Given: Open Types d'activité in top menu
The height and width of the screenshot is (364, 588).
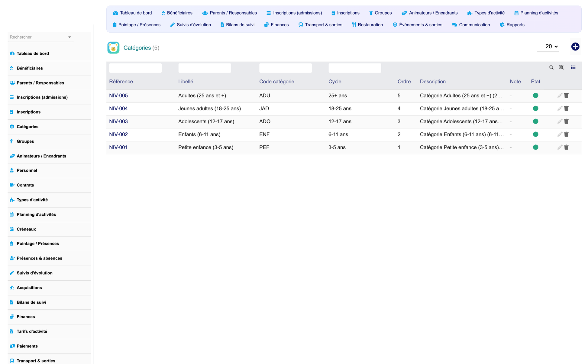Looking at the screenshot, I should pyautogui.click(x=486, y=13).
